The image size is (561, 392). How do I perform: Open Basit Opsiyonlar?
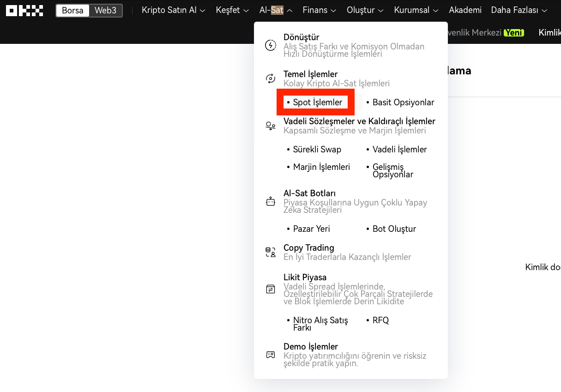(403, 103)
